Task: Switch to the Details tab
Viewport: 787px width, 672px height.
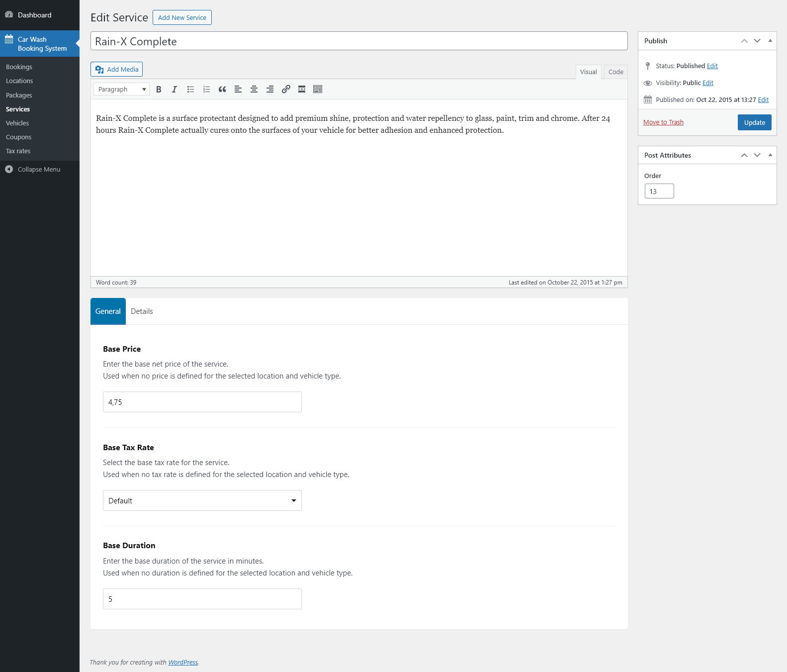Action: [142, 311]
